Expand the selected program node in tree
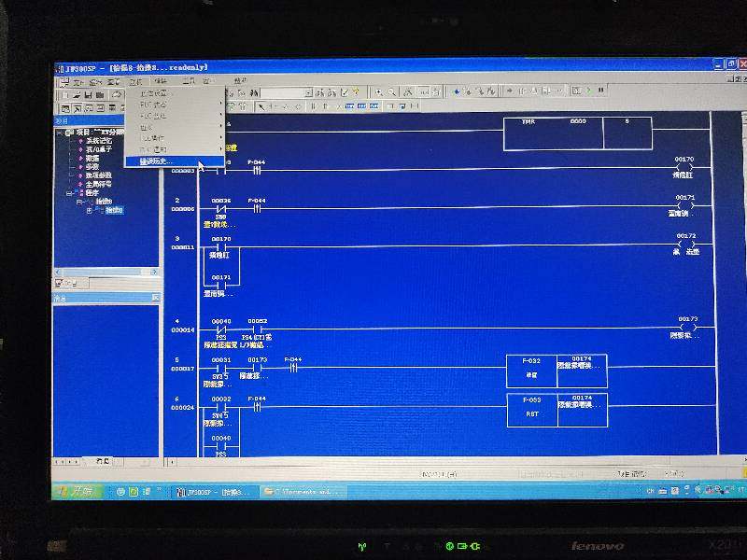747x560 pixels. pos(89,210)
